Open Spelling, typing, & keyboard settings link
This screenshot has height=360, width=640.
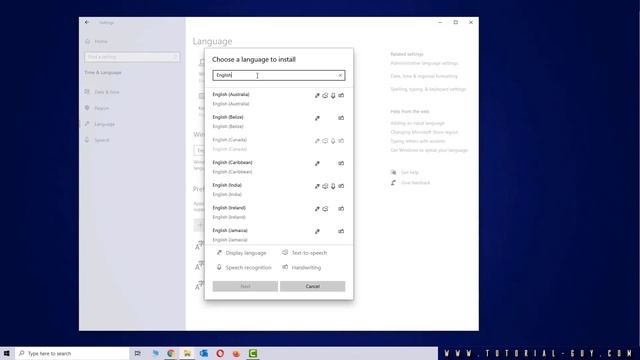(428, 89)
